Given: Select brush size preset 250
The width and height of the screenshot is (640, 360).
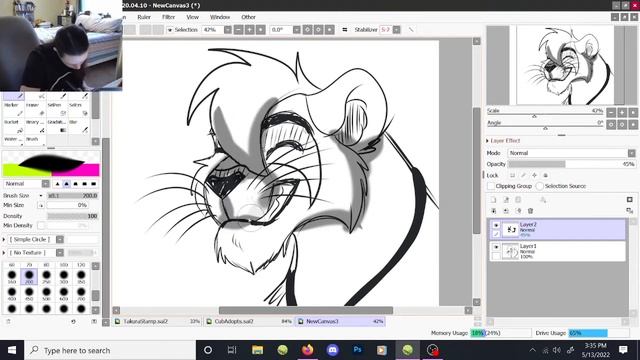Looking at the screenshot, I should (47, 276).
